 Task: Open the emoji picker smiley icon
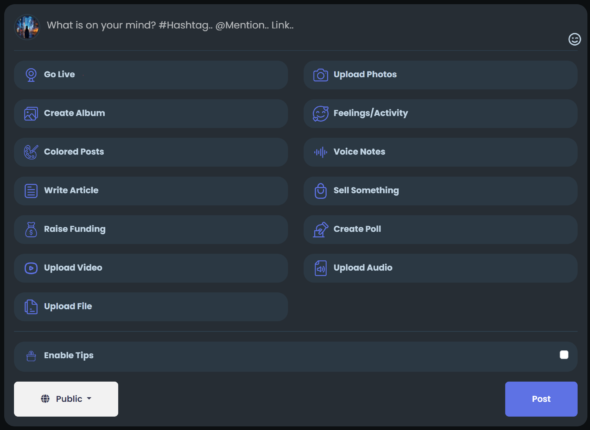click(574, 39)
